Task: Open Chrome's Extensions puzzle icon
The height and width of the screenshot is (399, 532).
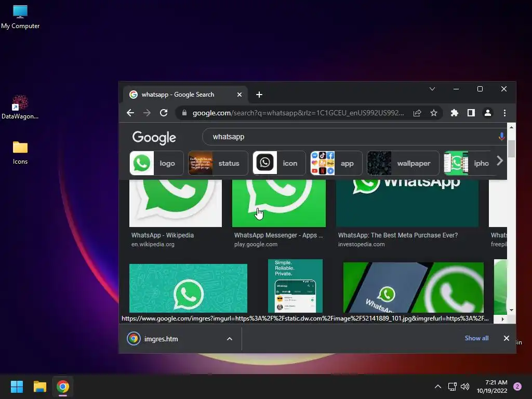Action: (x=454, y=113)
